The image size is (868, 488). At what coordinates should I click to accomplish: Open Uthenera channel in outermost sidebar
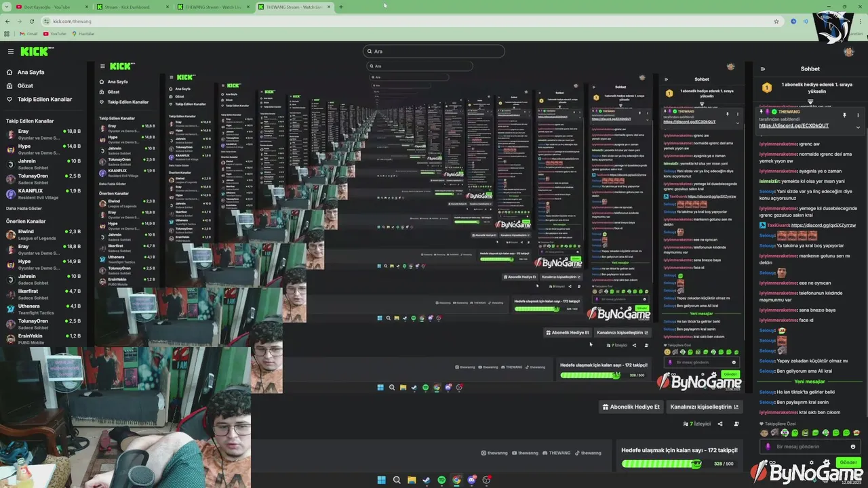pos(43,309)
